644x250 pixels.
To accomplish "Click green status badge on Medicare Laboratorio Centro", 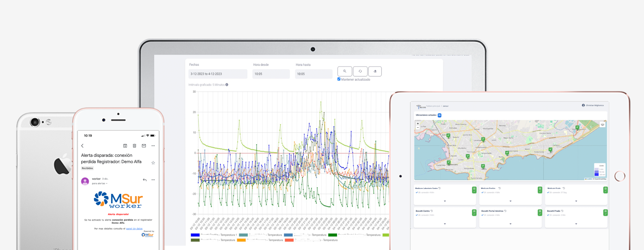I will (x=474, y=190).
